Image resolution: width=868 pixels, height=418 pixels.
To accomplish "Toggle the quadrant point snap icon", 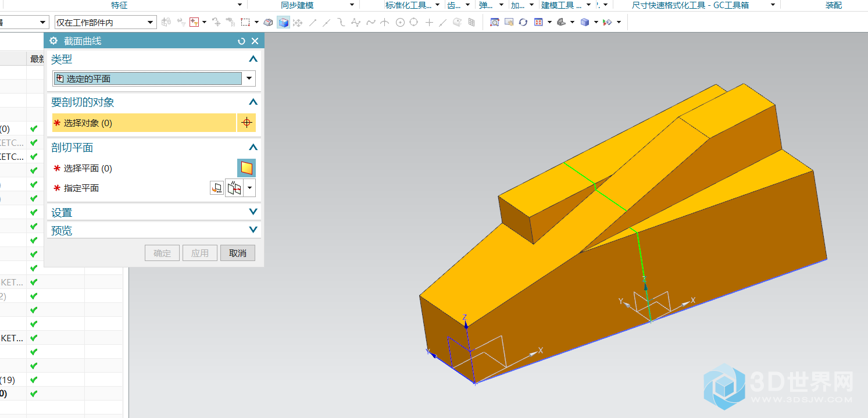I will 414,23.
